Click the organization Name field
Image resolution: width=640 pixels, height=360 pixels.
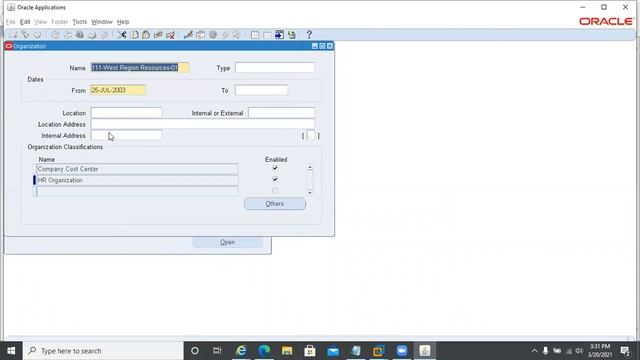coord(140,68)
